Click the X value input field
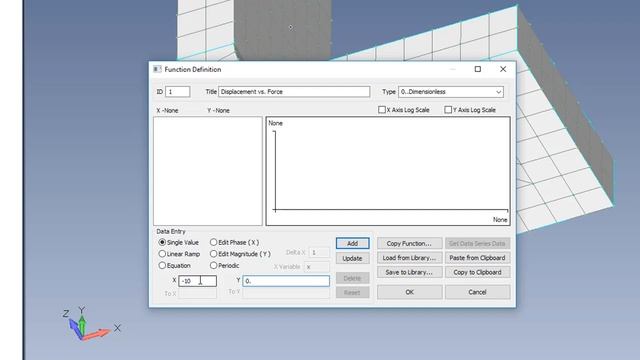The image size is (640, 360). (197, 281)
